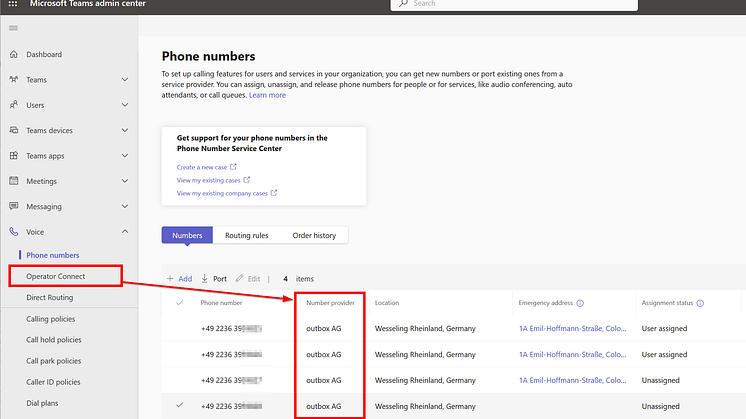
Task: Click external link icon beside company cases
Action: tap(274, 193)
